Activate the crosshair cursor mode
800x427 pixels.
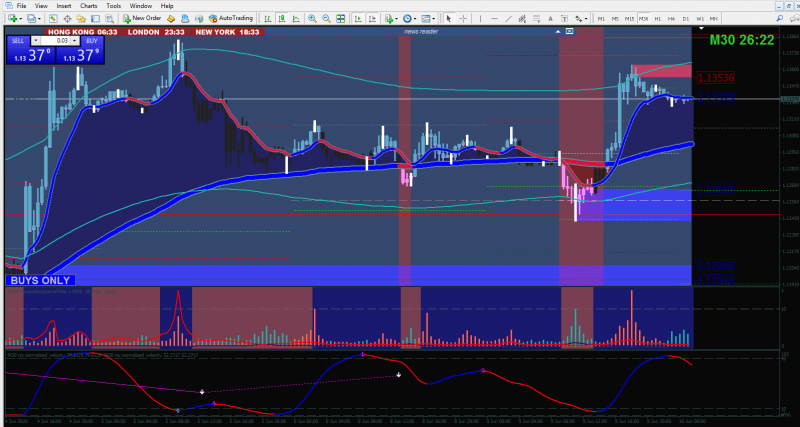463,18
